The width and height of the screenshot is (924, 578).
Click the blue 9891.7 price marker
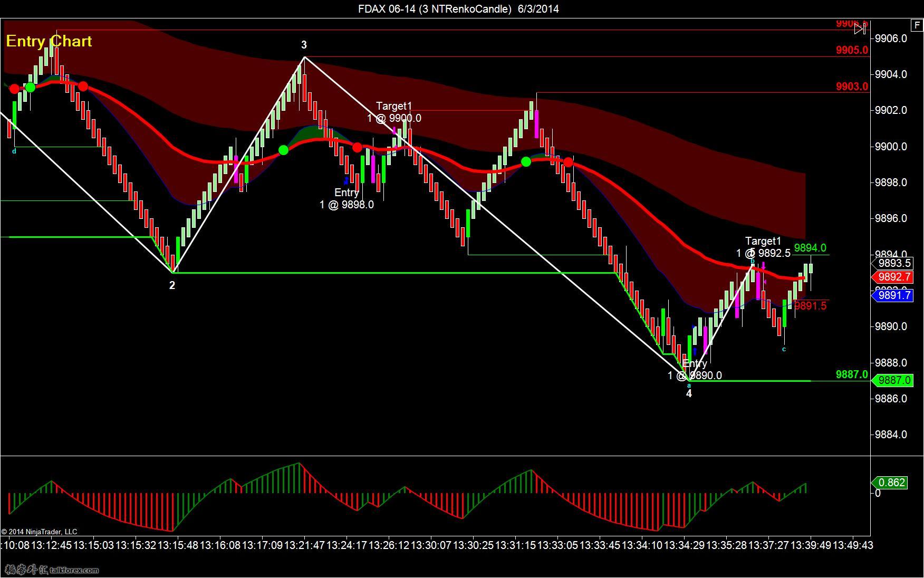tap(893, 295)
